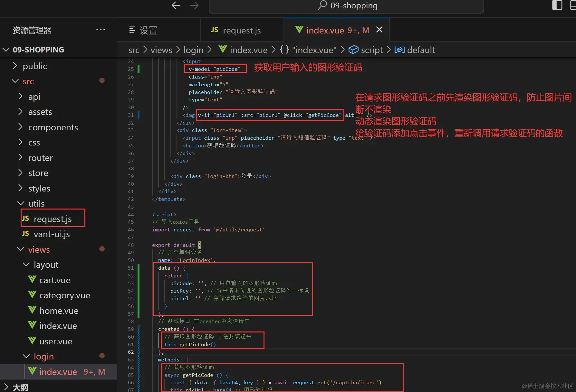Open index.vue under layout folder
The width and height of the screenshot is (576, 392).
[x=58, y=326]
